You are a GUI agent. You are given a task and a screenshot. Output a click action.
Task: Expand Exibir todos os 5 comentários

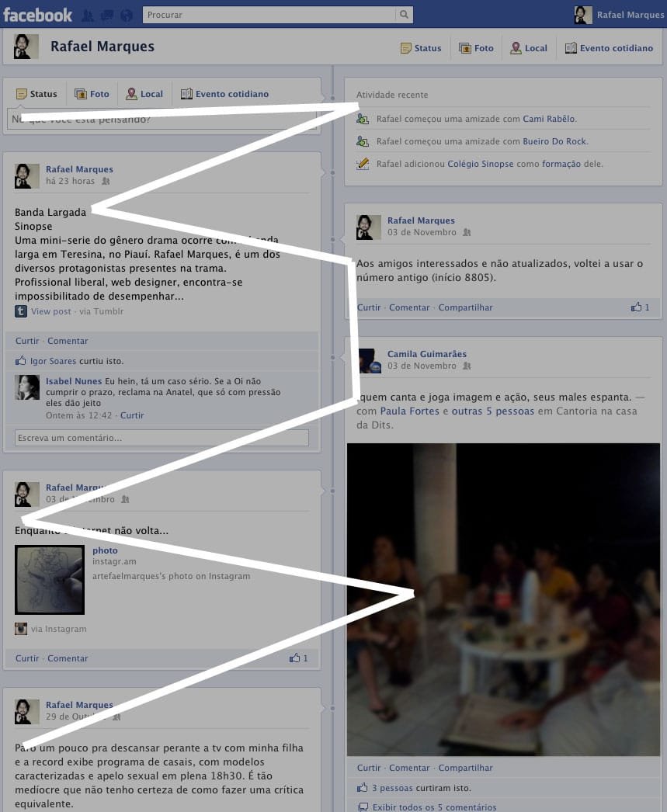pyautogui.click(x=434, y=807)
